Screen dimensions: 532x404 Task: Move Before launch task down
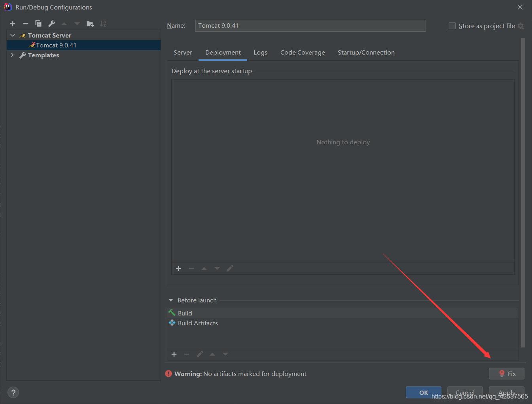click(225, 354)
